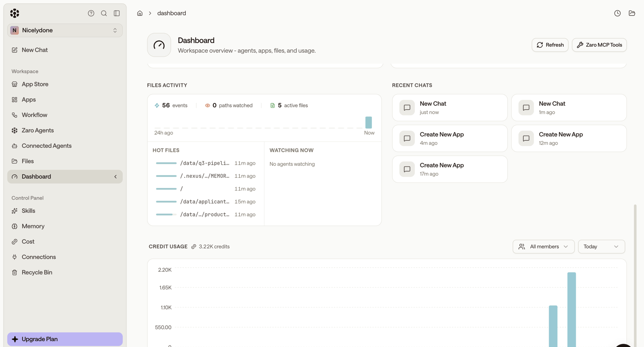Click the dashboard breadcrumb text
The image size is (644, 347).
(172, 13)
